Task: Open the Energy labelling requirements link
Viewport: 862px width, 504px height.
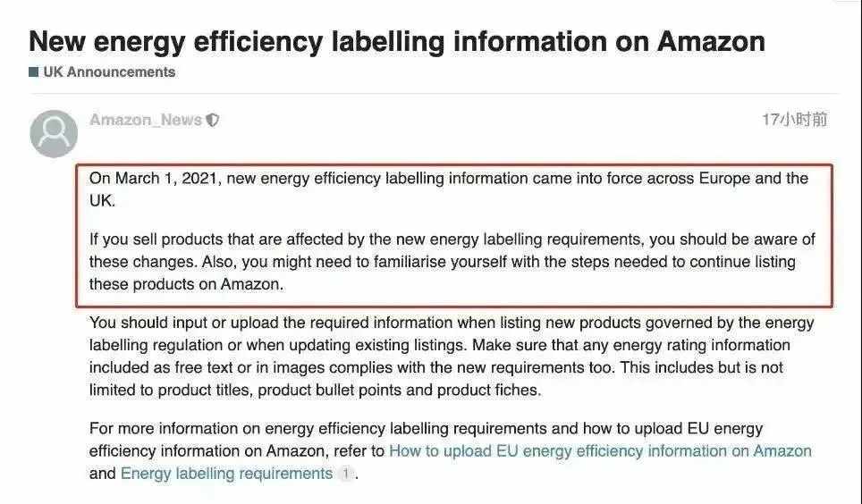Action: tap(226, 474)
